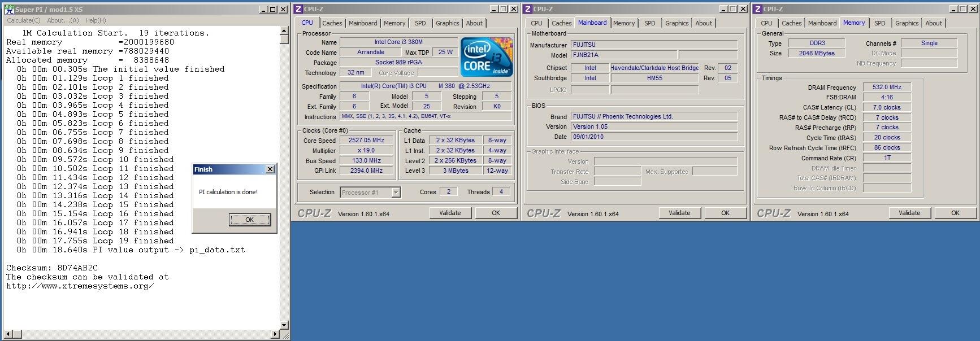Open Graphics tab in Memory CPU-Z window

(x=907, y=23)
